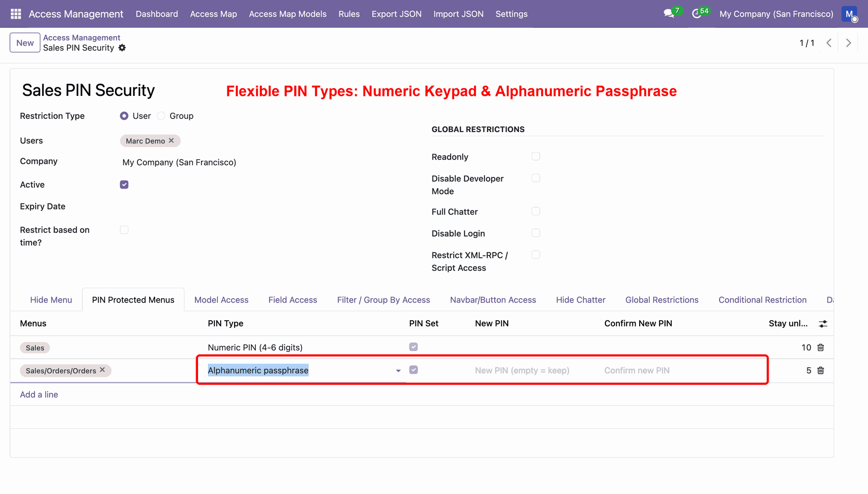
Task: Click Add a line link
Action: coord(39,394)
